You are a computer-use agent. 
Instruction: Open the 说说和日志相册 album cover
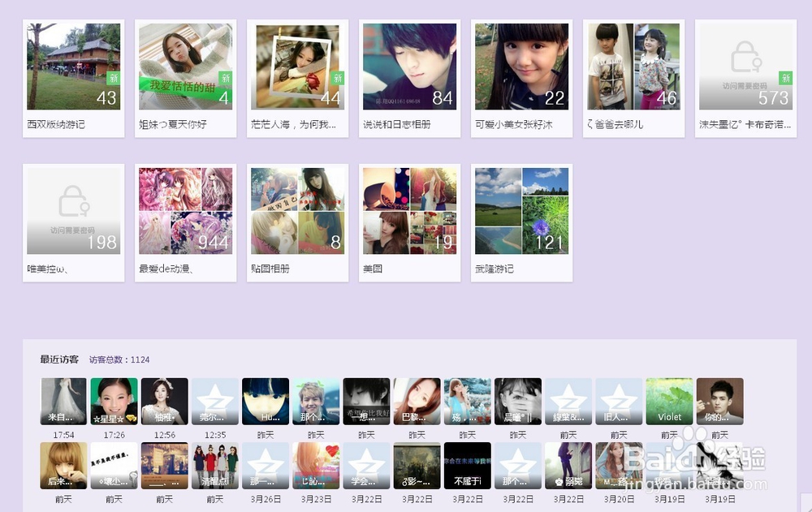[x=409, y=67]
